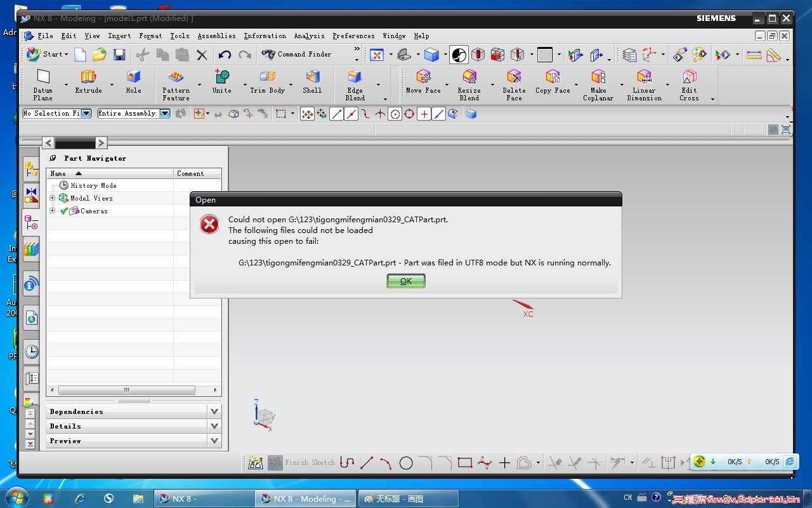
Task: Toggle the end point snap
Action: pyautogui.click(x=336, y=114)
